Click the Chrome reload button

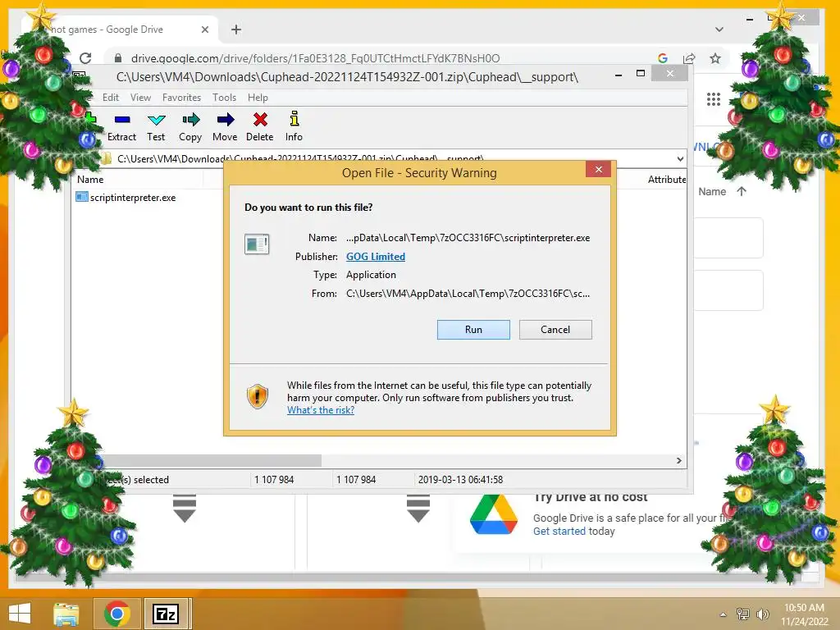(85, 58)
